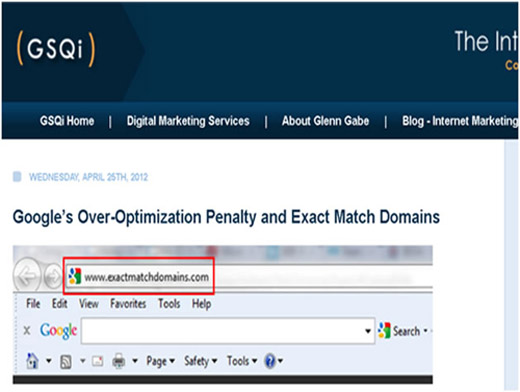Click the Wednesday, April 25th, 2012 date
The width and height of the screenshot is (520, 392).
pos(88,177)
